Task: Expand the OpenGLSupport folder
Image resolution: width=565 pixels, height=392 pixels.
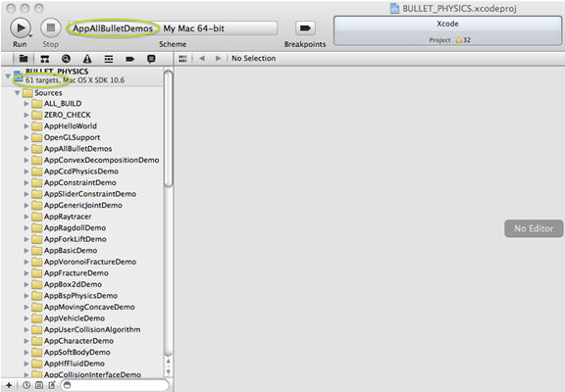Action: click(26, 137)
